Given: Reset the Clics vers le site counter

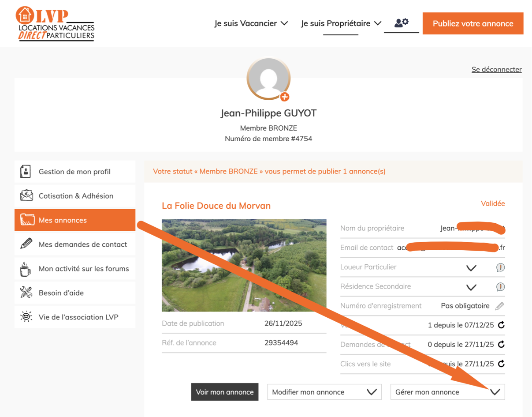Looking at the screenshot, I should (x=501, y=364).
